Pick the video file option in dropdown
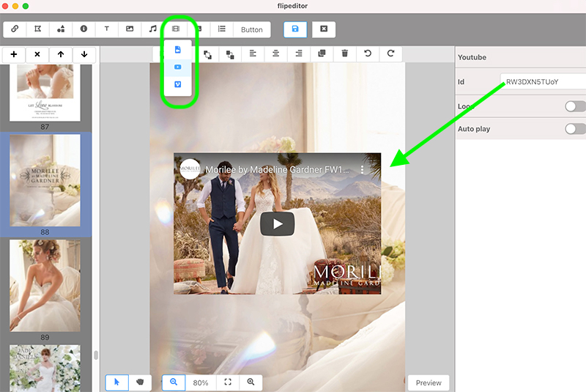Viewport: 586px width, 392px height. pyautogui.click(x=177, y=50)
